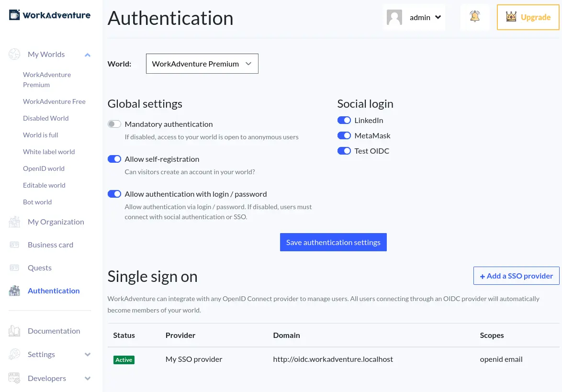Click Save authentication settings button
This screenshot has height=392, width=562.
pyautogui.click(x=333, y=242)
